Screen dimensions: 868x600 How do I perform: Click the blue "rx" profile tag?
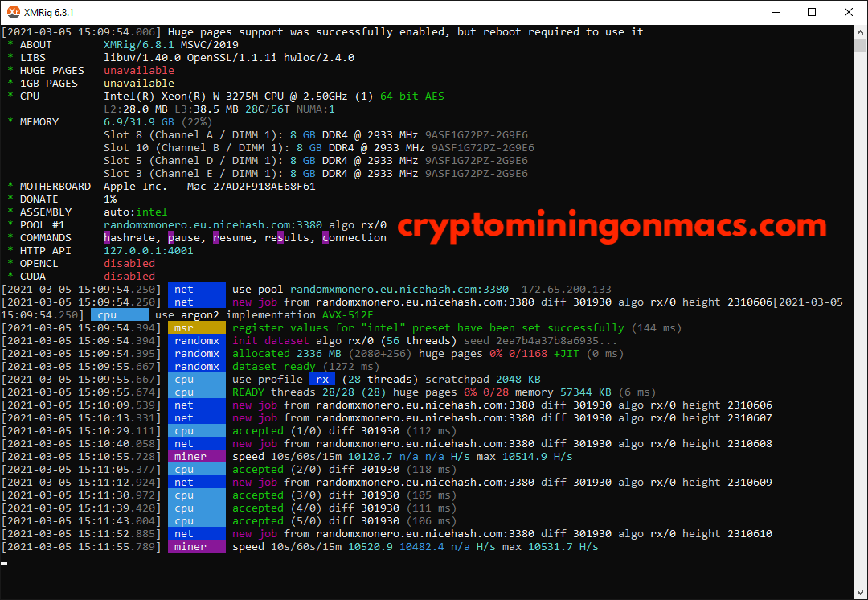322,380
